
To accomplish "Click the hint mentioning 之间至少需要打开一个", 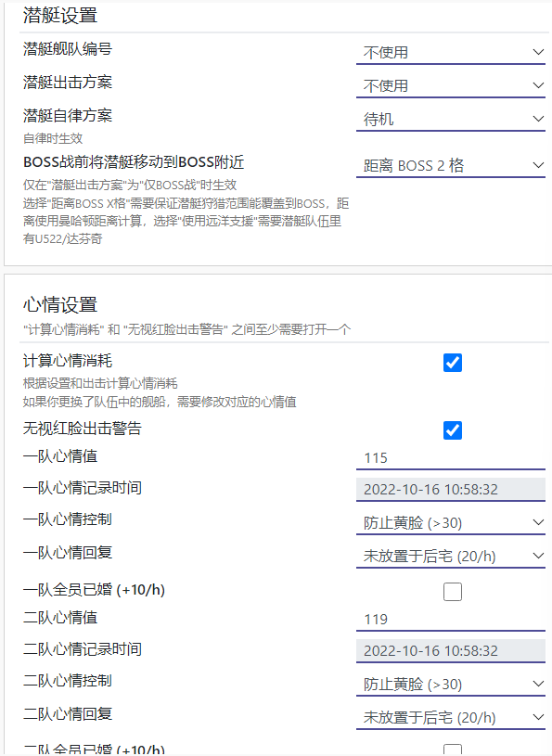I will [x=187, y=330].
